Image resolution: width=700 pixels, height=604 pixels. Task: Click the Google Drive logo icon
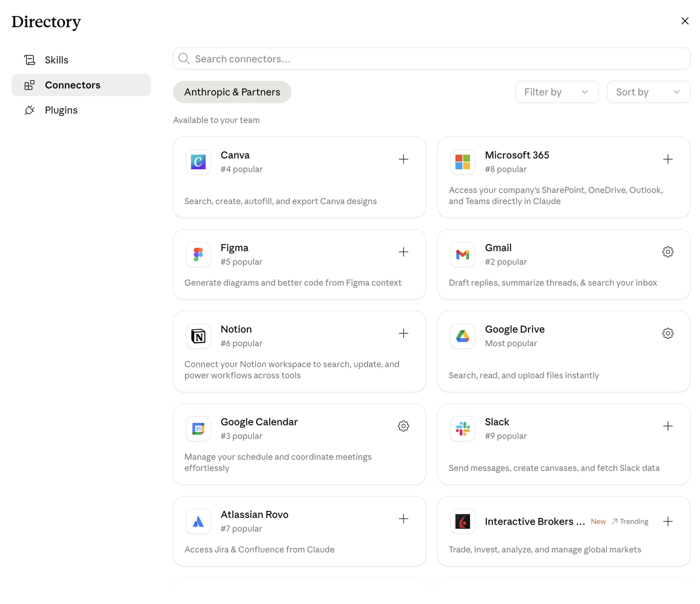[462, 336]
